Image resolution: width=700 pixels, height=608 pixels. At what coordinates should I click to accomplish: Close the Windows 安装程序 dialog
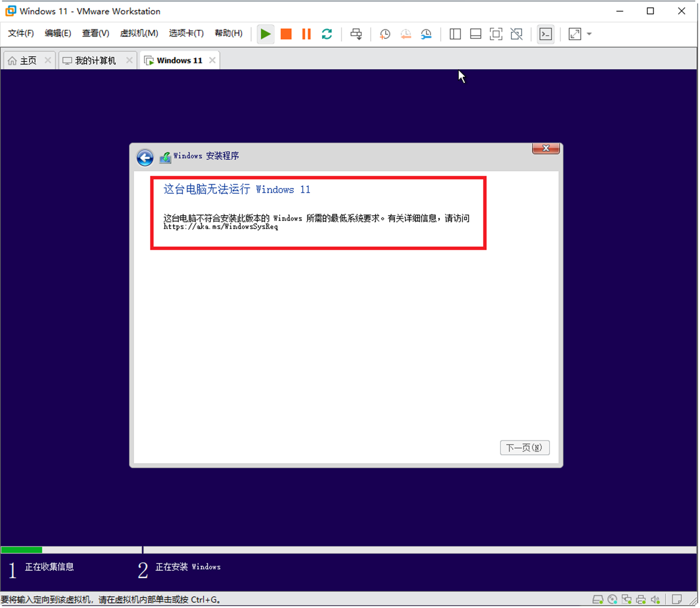546,149
